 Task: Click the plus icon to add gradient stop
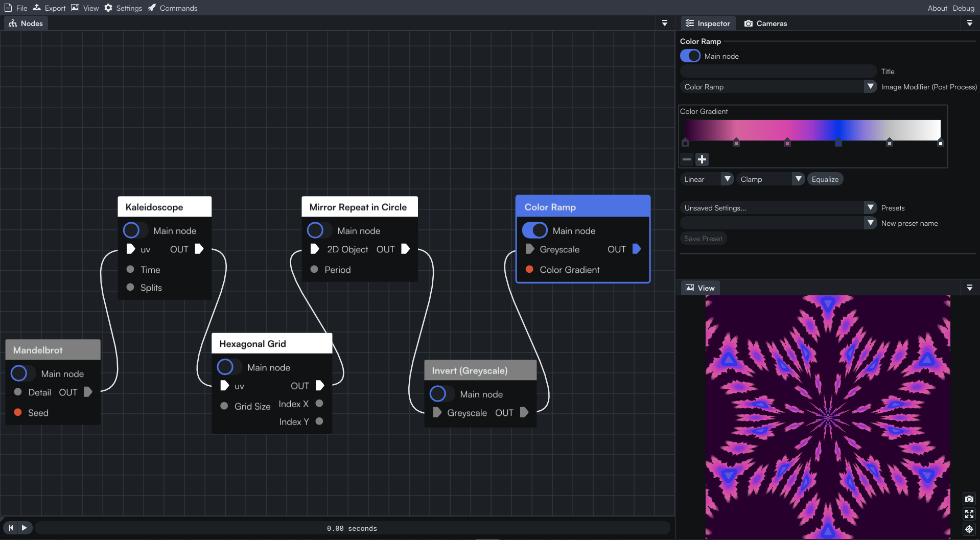point(702,159)
